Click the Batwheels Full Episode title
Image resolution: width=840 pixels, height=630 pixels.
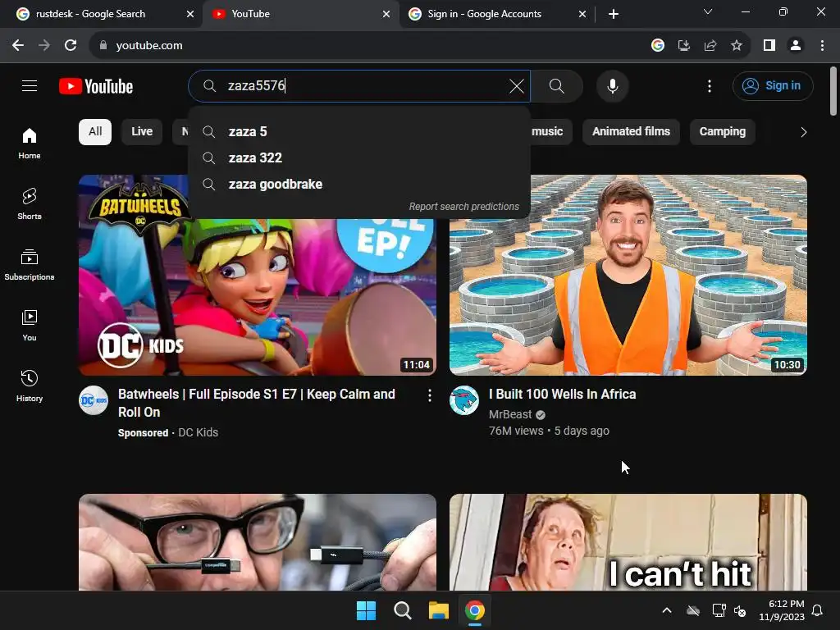(257, 403)
